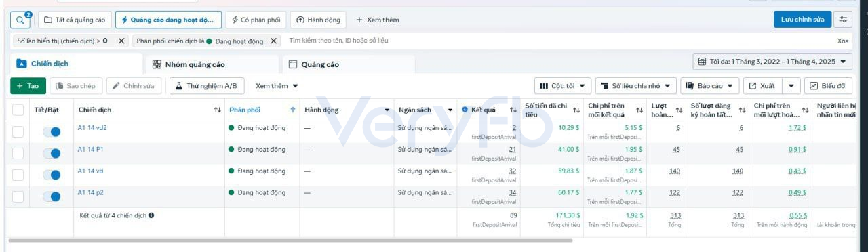Click the 'Xuất' export button
Viewport: 868px width, 252px height.
762,86
